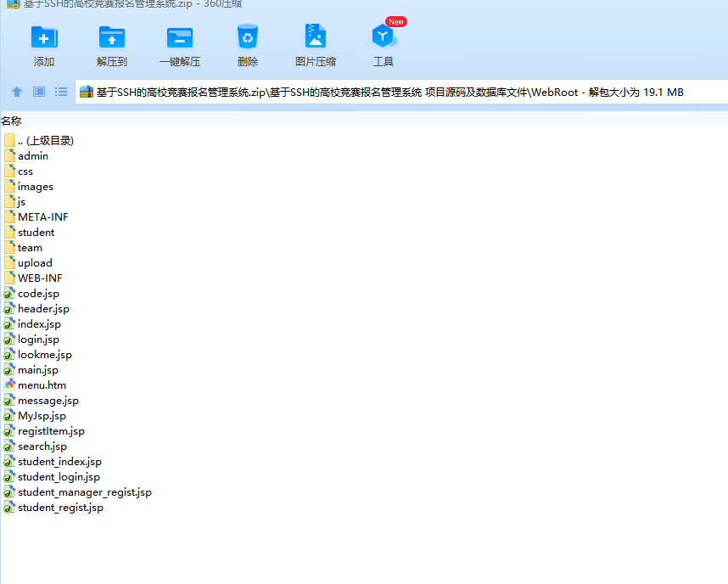This screenshot has width=728, height=584.
Task: Click the WEB-INF folder icon
Action: pyautogui.click(x=9, y=278)
